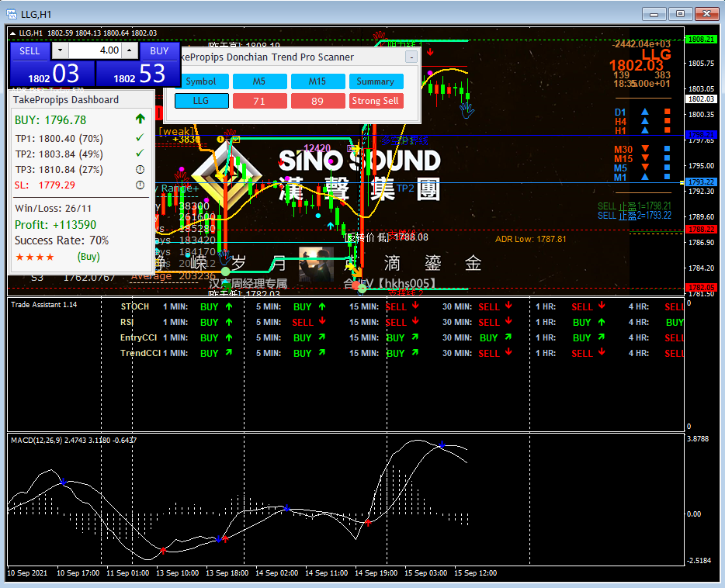This screenshot has width=725, height=588.
Task: Collapse the Donchian Trend Pro Scanner panel
Action: click(411, 57)
